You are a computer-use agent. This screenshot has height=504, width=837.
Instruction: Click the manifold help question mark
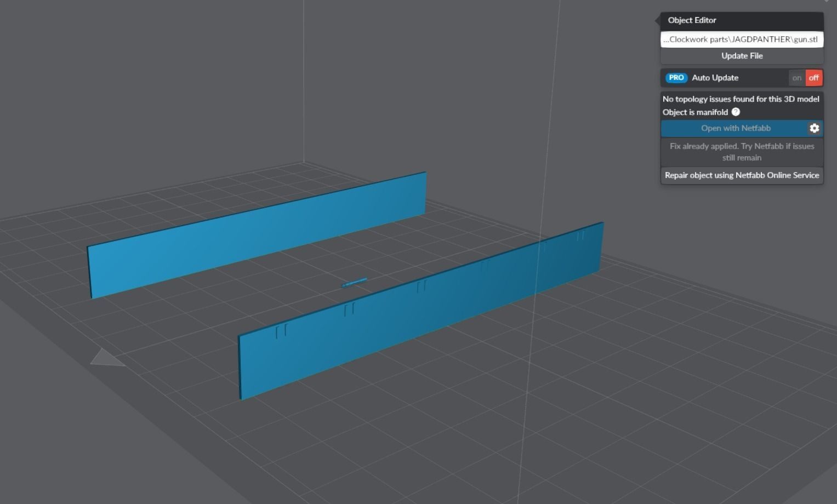pos(736,112)
